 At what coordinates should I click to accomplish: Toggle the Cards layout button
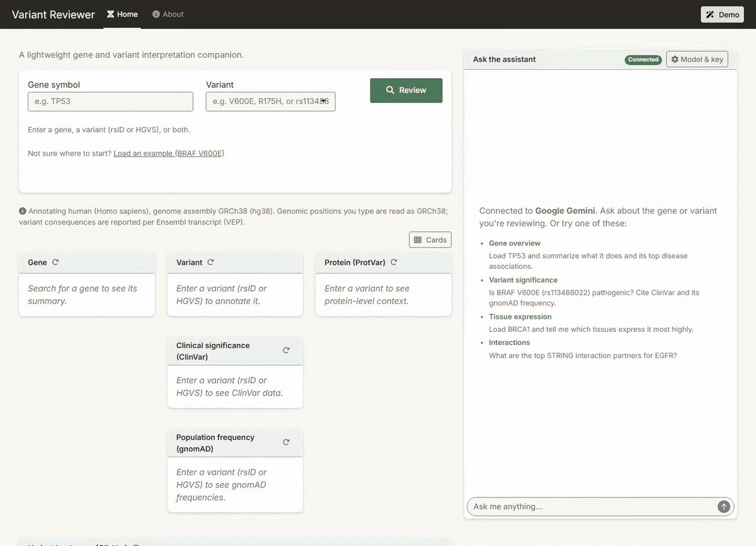(x=430, y=239)
